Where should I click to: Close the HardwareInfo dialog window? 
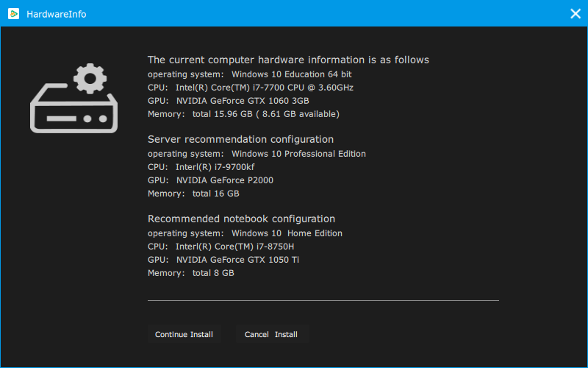(x=576, y=14)
